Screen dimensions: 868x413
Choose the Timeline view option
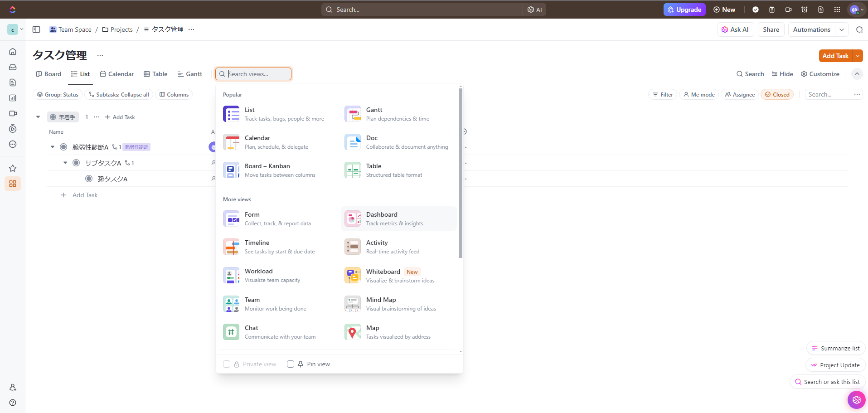tap(277, 247)
